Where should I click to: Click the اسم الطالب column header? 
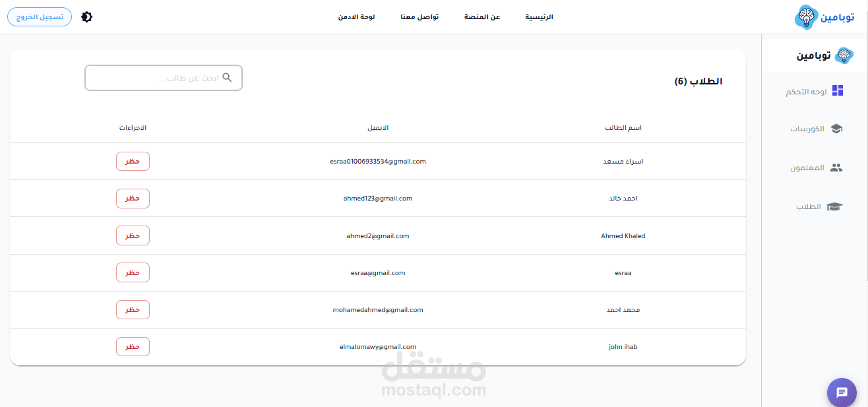tap(623, 127)
